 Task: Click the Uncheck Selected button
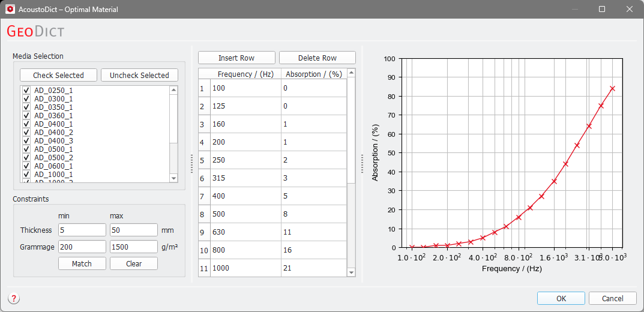click(x=139, y=75)
